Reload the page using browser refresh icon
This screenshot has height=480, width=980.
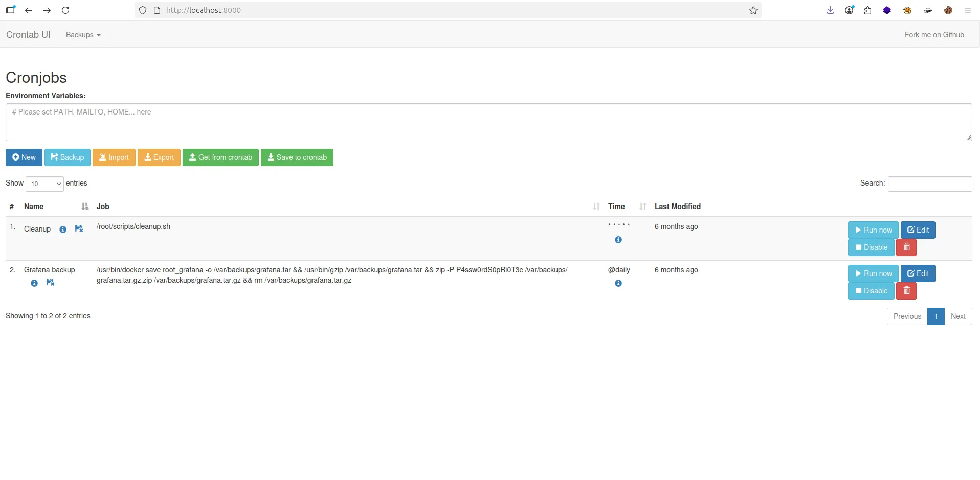[x=65, y=10]
